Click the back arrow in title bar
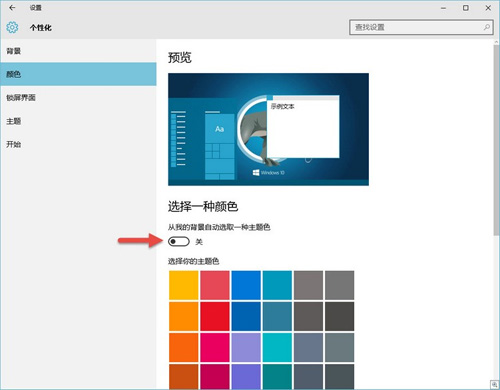500x390 pixels. click(12, 8)
